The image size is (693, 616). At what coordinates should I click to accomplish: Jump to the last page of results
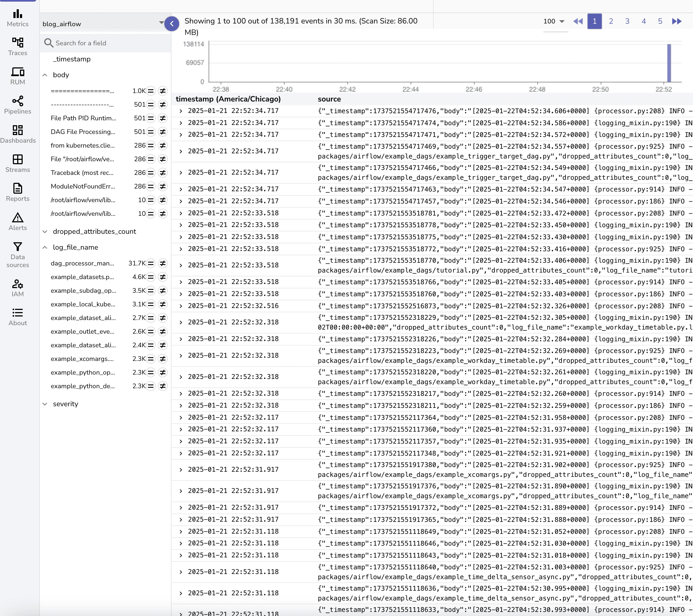677,21
